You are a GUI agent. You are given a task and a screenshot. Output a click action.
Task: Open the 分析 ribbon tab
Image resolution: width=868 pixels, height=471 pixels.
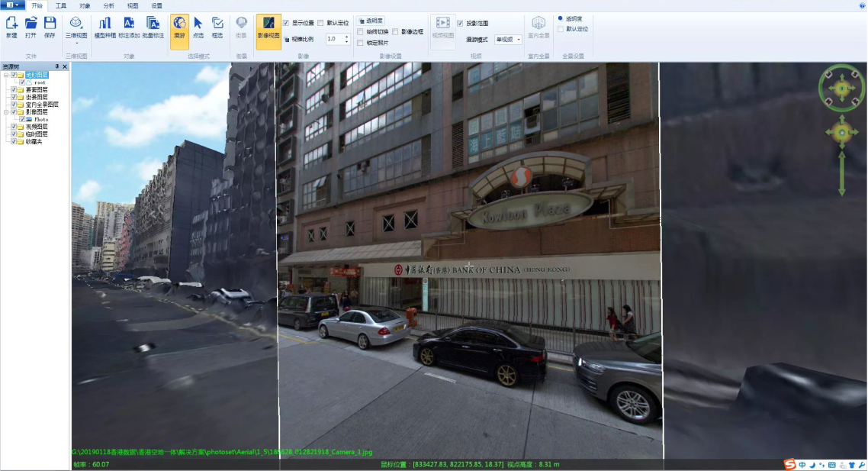pyautogui.click(x=108, y=5)
